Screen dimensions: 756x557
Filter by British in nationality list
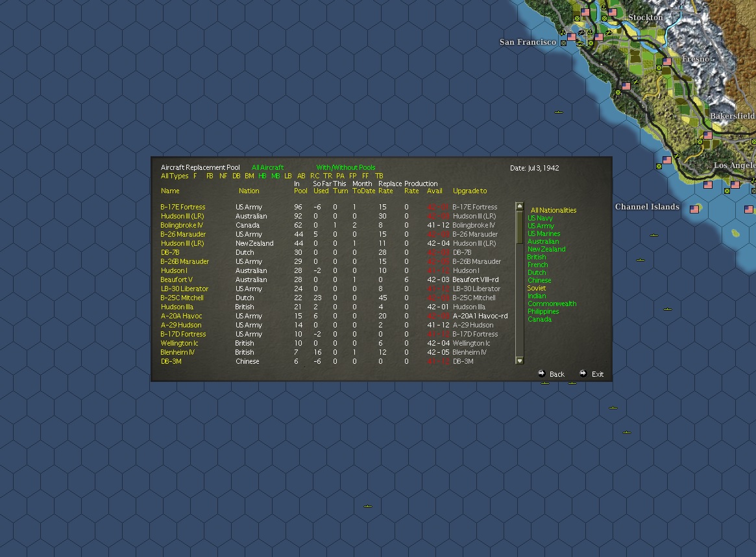coord(537,257)
